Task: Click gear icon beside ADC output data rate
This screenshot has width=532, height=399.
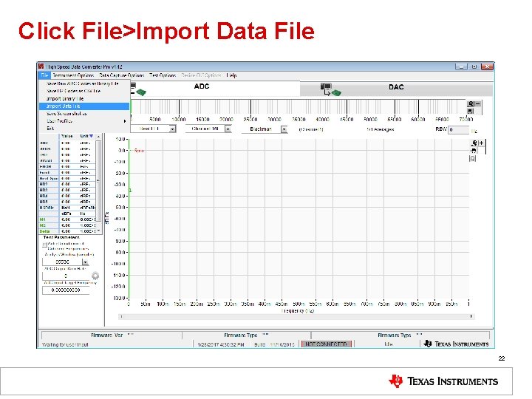Action: pos(95,276)
